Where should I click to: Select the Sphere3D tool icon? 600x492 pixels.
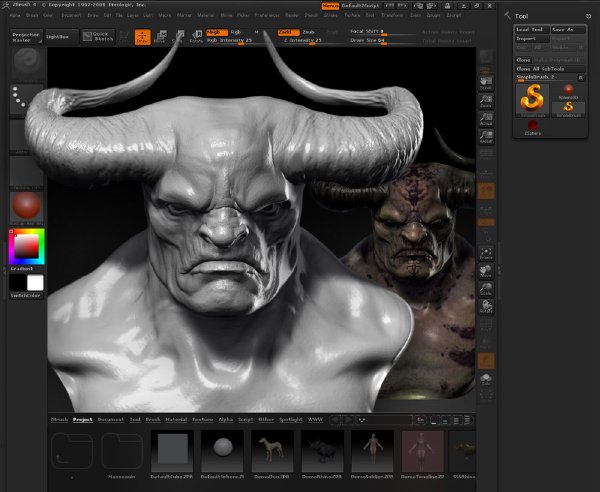coord(568,91)
